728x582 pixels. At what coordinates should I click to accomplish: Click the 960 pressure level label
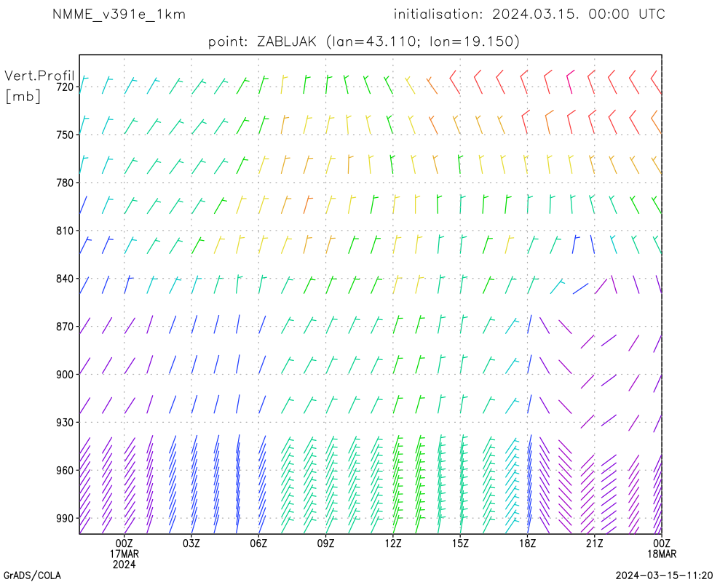click(65, 471)
